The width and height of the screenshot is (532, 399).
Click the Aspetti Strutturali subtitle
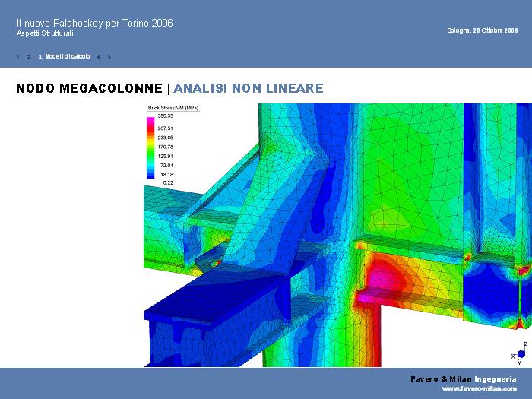click(45, 34)
